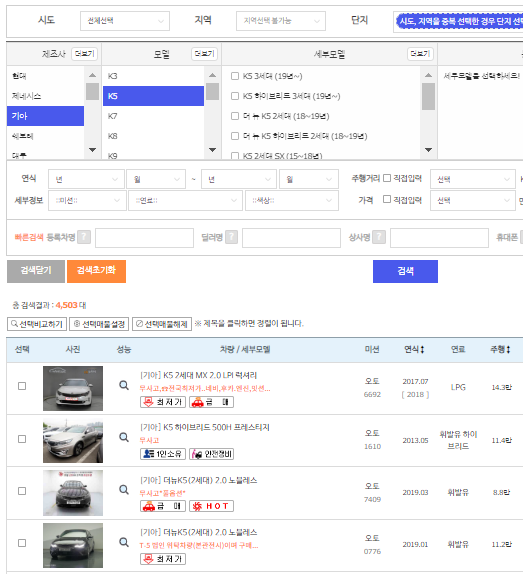Click help icon next to 등록차명
Image resolution: width=523 pixels, height=574 pixels.
tap(84, 237)
